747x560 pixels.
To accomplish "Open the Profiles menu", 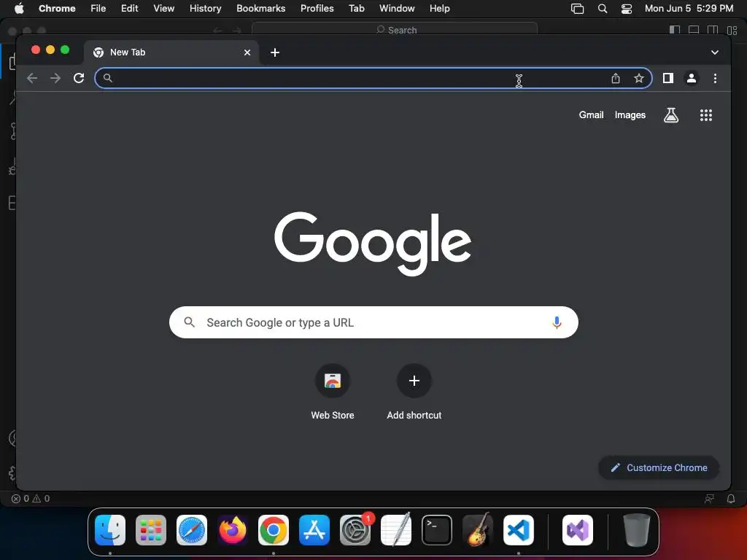I will (317, 8).
